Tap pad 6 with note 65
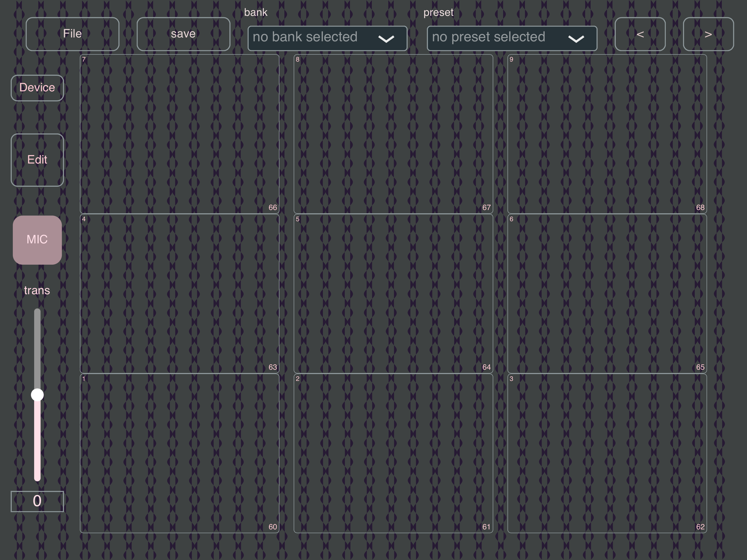 coord(607,293)
